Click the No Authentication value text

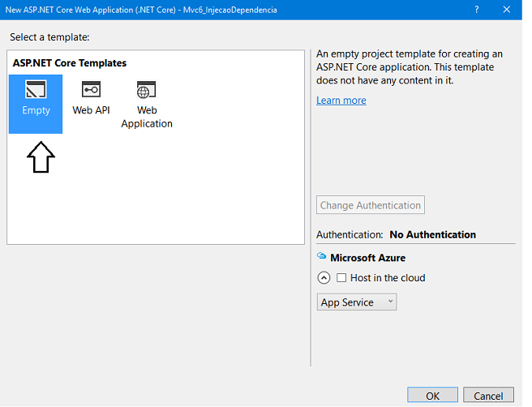[x=432, y=234]
